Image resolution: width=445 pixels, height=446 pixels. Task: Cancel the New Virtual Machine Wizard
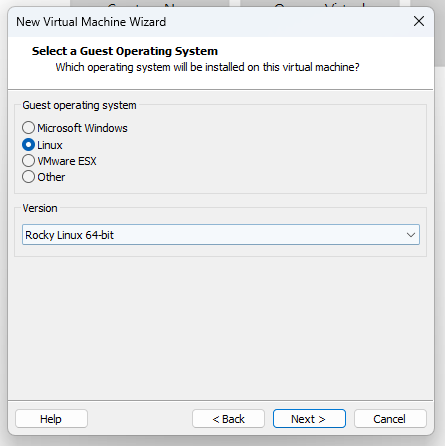tap(390, 419)
